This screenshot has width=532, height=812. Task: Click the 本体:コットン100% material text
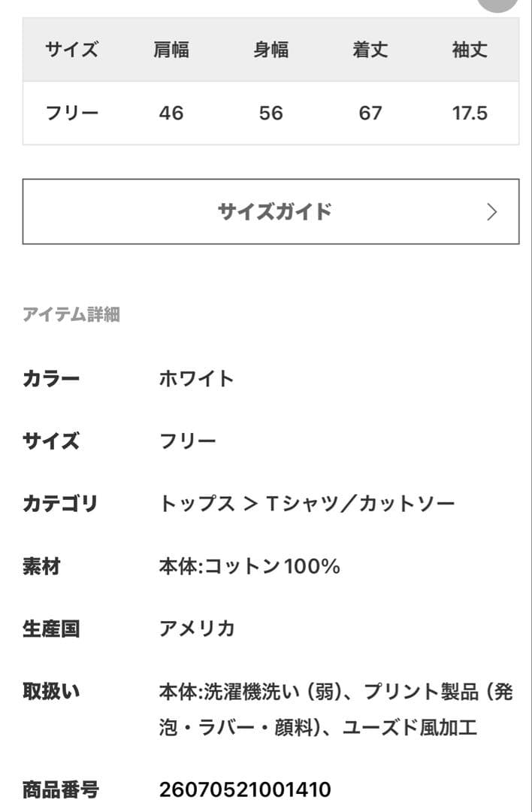pyautogui.click(x=249, y=566)
